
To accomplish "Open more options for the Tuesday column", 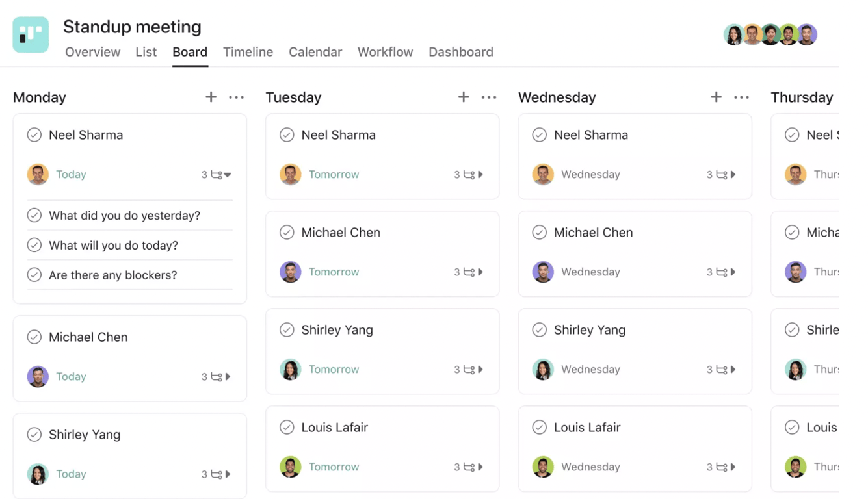I will pos(489,97).
